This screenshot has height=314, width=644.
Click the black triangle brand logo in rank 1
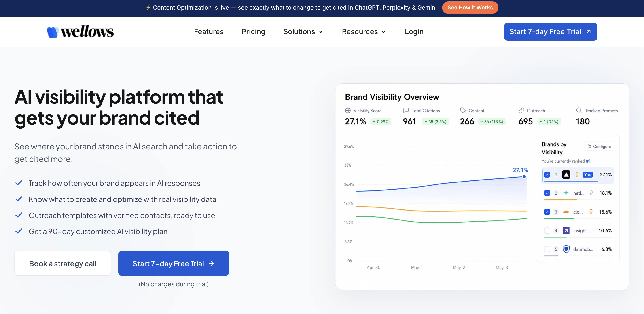click(x=566, y=174)
